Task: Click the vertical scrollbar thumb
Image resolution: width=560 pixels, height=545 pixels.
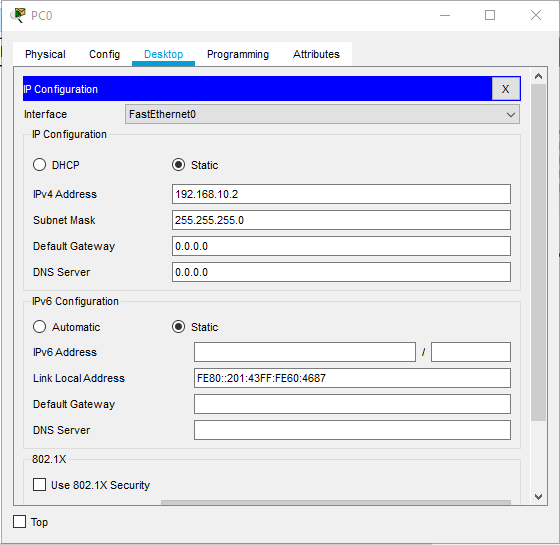Action: 538,252
